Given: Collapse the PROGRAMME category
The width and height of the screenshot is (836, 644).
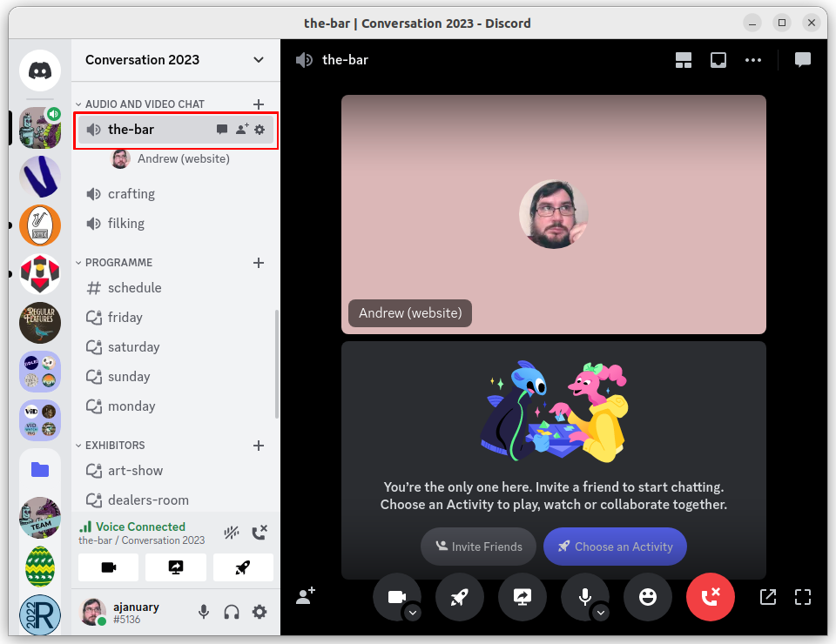Looking at the screenshot, I should tap(114, 263).
